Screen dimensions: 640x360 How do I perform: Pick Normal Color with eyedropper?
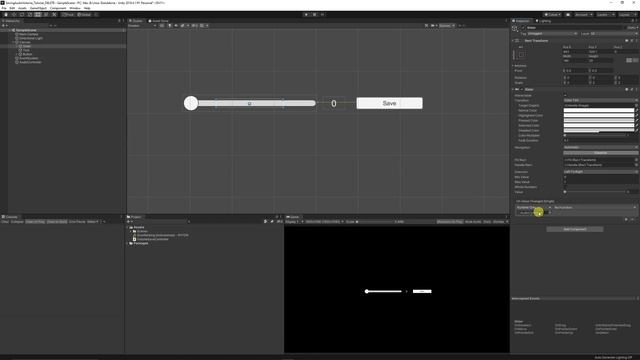pos(636,111)
